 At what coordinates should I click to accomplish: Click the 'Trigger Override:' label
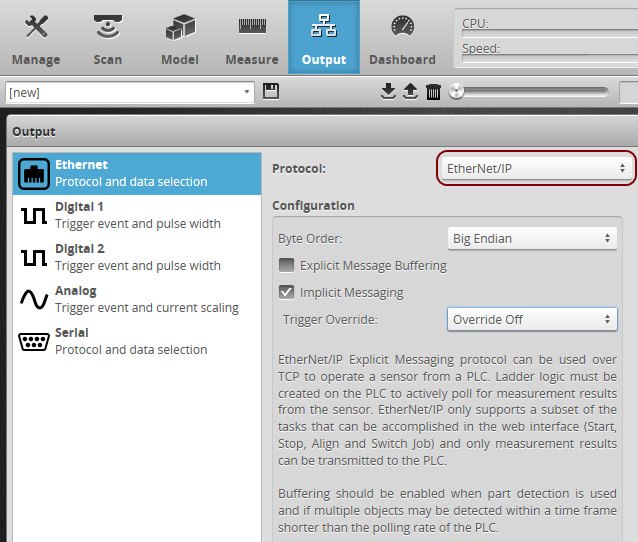(330, 320)
